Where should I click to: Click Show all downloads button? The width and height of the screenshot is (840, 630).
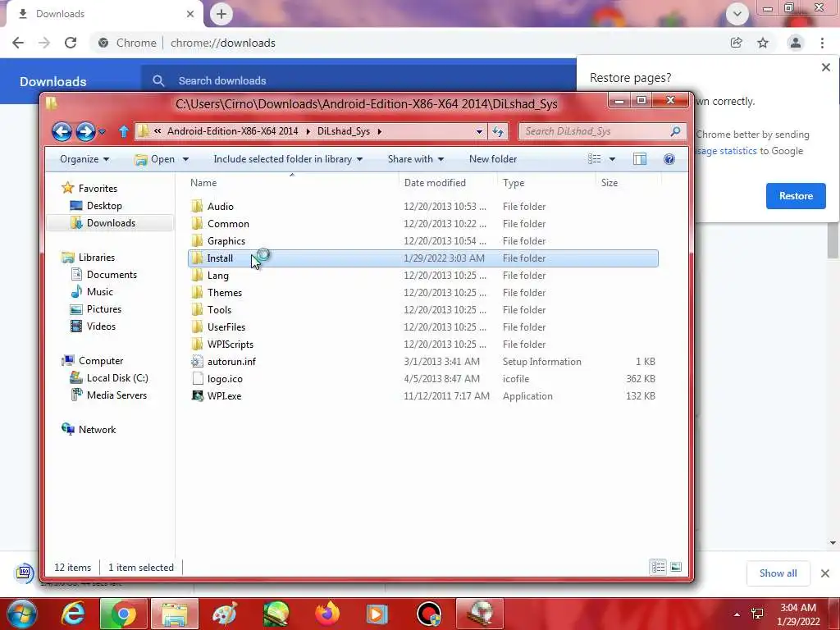(778, 573)
